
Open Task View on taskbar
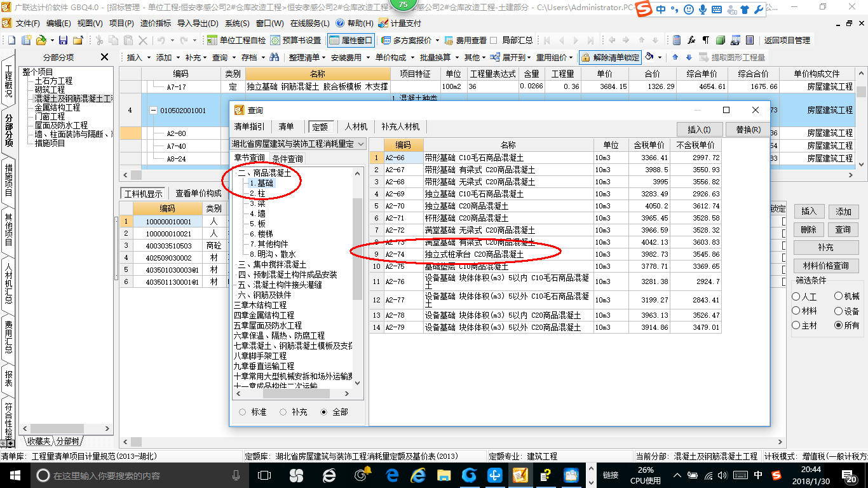pos(264,475)
